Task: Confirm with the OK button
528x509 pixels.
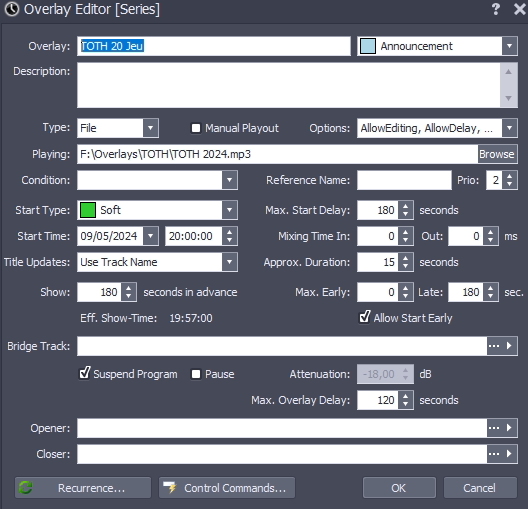Action: pyautogui.click(x=399, y=487)
